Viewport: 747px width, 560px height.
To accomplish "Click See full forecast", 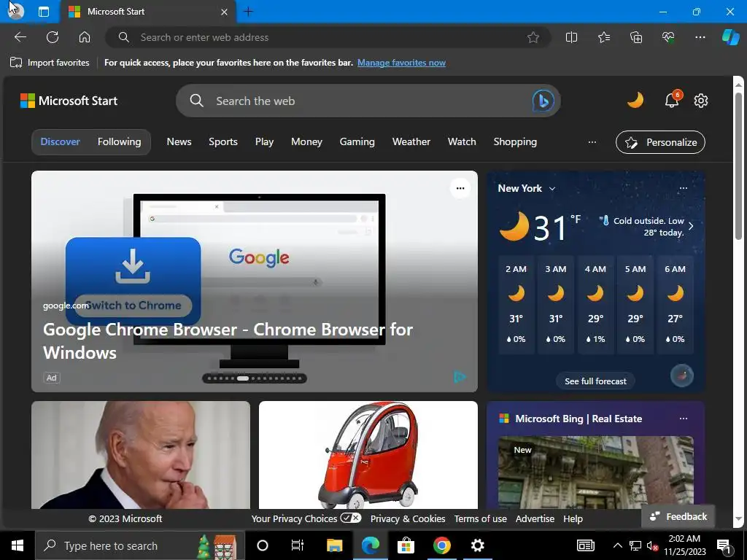I will [x=595, y=381].
